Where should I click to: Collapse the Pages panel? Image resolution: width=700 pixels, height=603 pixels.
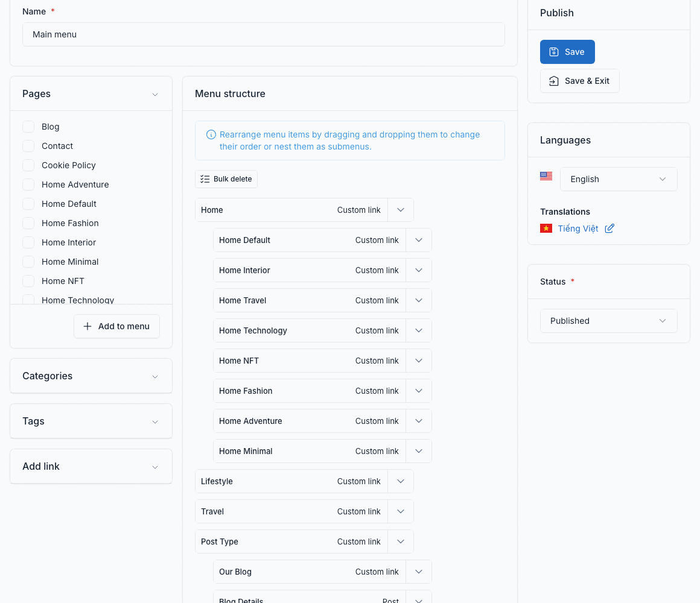(155, 95)
